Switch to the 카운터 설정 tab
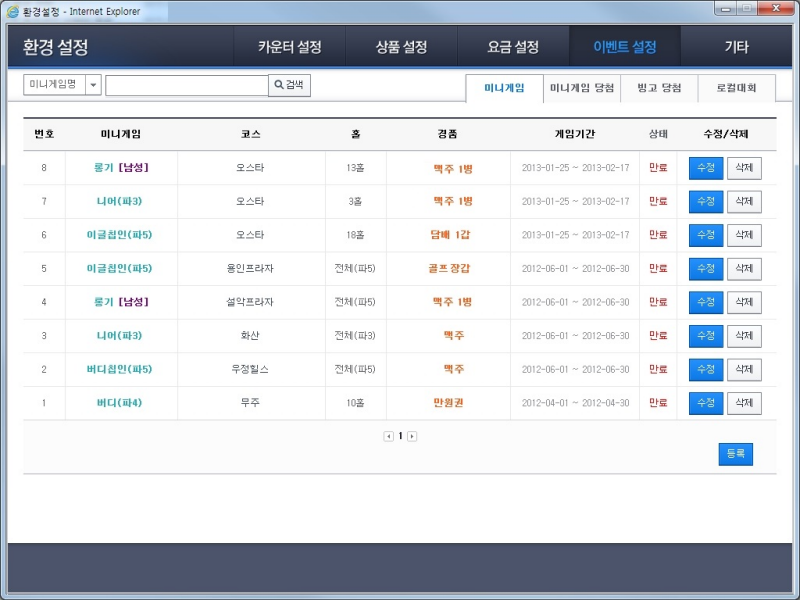This screenshot has width=800, height=600. click(290, 46)
